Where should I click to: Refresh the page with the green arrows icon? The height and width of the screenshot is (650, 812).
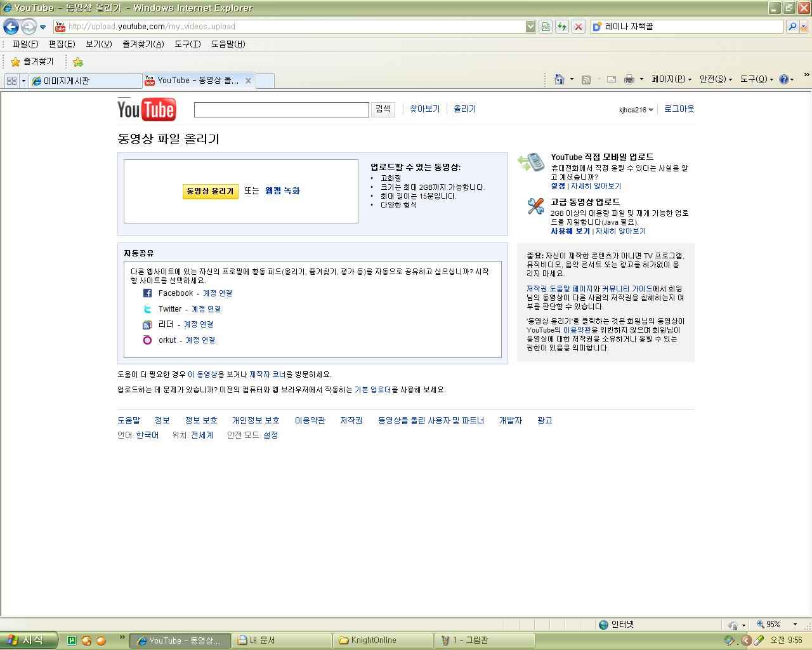pyautogui.click(x=561, y=27)
